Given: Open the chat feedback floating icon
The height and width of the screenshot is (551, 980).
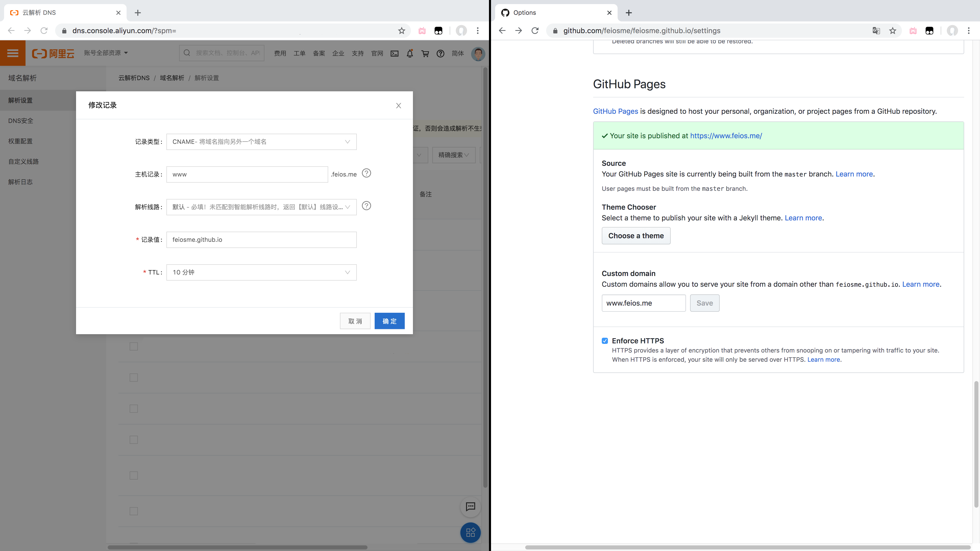Looking at the screenshot, I should click(470, 507).
